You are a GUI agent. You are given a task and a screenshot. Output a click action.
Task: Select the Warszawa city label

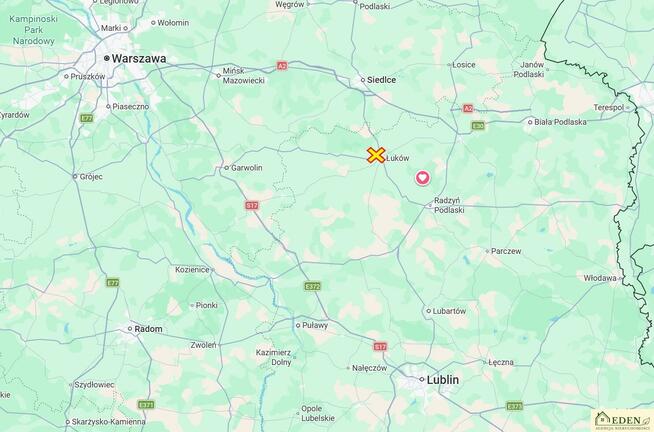(139, 59)
